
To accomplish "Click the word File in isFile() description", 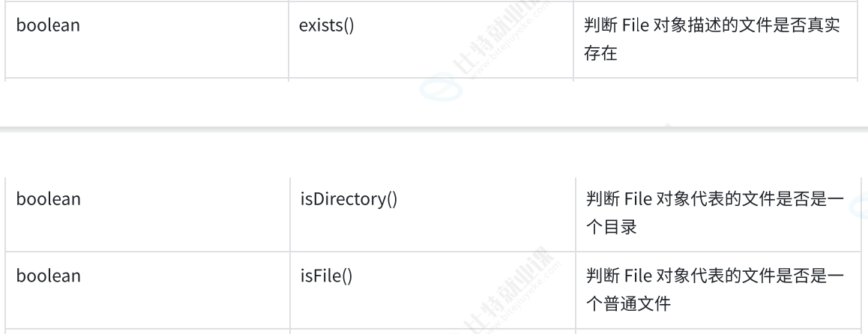I will (x=639, y=276).
